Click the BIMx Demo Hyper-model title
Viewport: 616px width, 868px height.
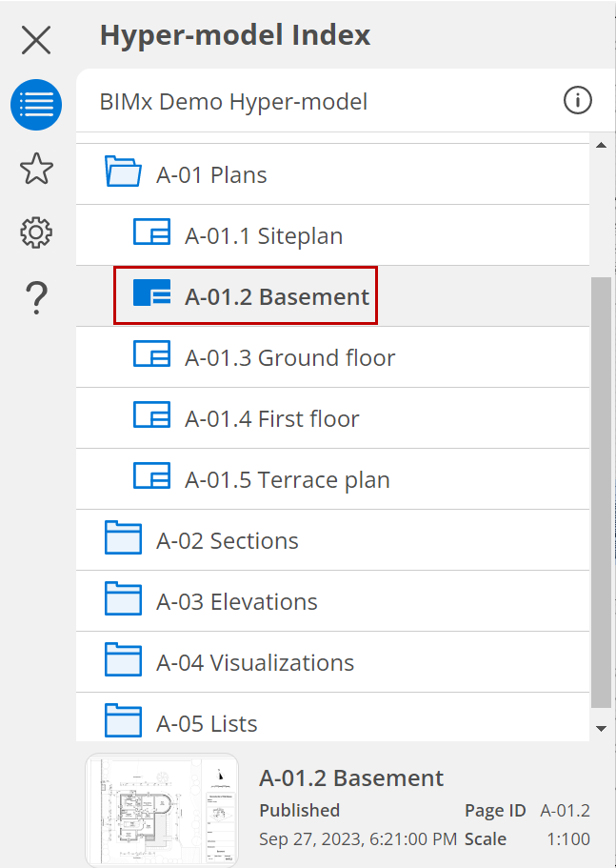[x=233, y=101]
